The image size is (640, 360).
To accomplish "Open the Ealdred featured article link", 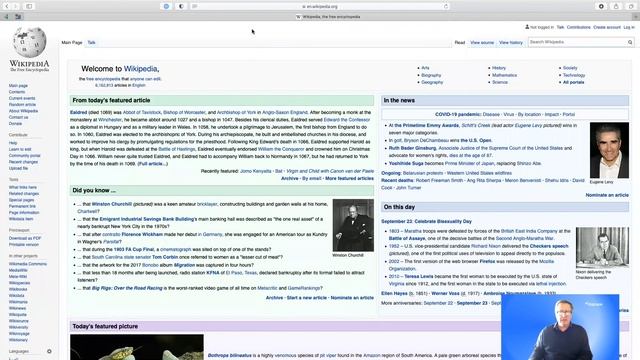I will 78,112.
